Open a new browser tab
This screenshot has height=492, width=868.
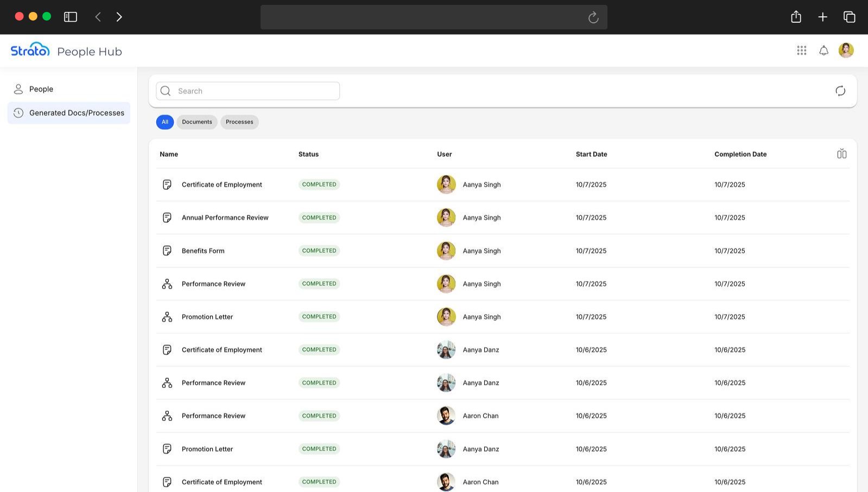(822, 17)
